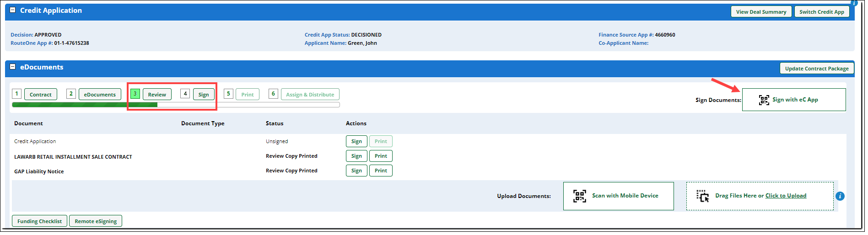Click the highlighted step 3 box

coord(135,94)
